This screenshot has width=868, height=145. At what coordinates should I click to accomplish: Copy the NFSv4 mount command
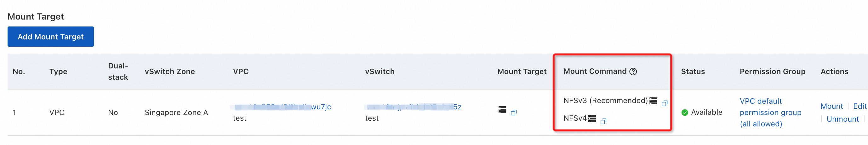[x=603, y=121]
